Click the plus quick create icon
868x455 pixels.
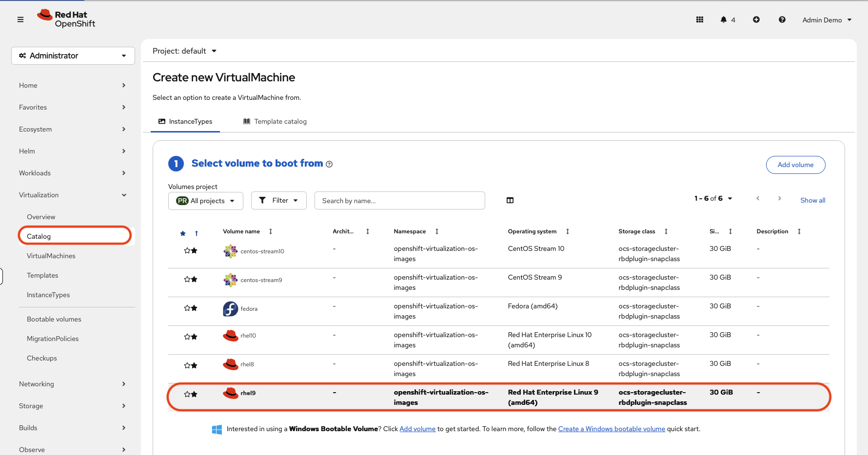[x=756, y=19]
